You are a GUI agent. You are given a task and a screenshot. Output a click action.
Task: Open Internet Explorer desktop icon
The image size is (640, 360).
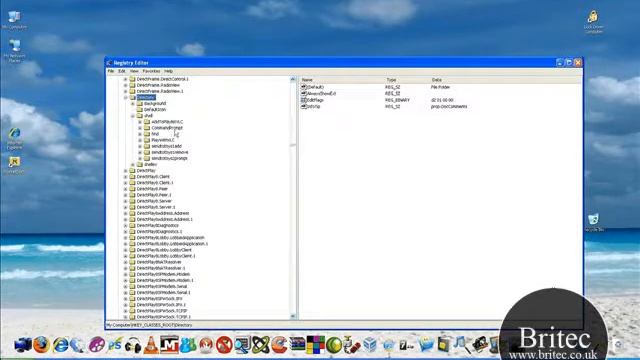tap(14, 139)
